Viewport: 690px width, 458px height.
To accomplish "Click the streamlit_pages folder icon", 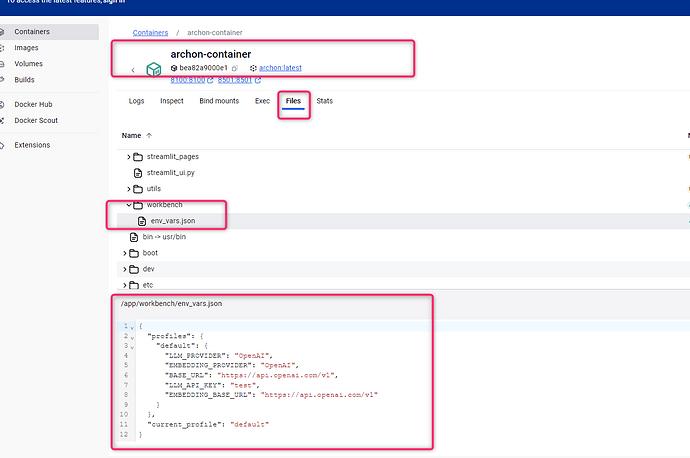I will click(x=138, y=157).
